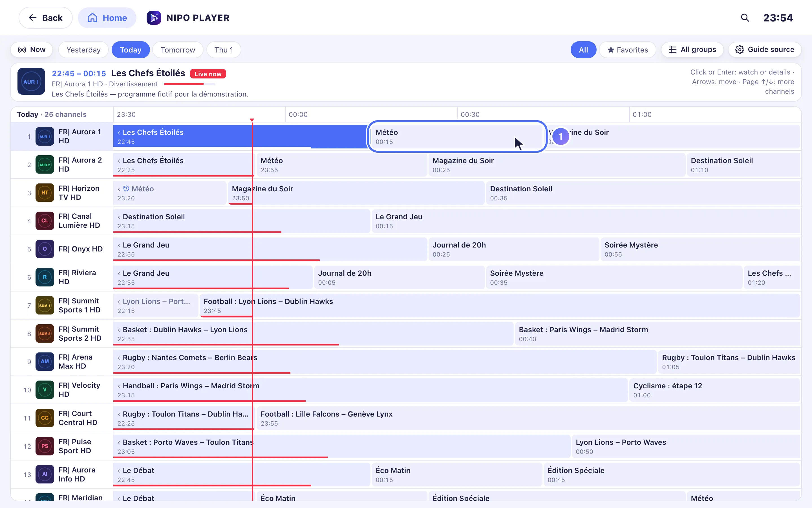Select the All channels filter
Screen dimensions: 812x508
click(583, 50)
